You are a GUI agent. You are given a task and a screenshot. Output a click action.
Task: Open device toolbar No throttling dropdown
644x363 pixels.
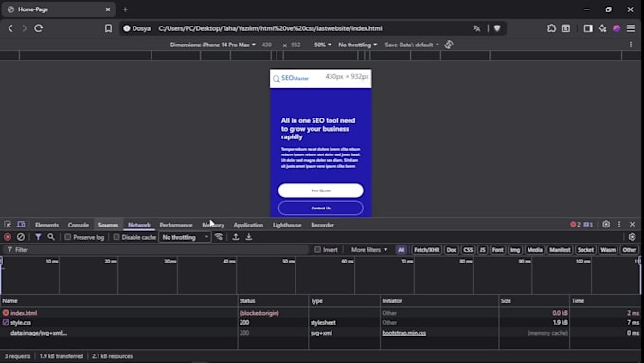pos(357,45)
